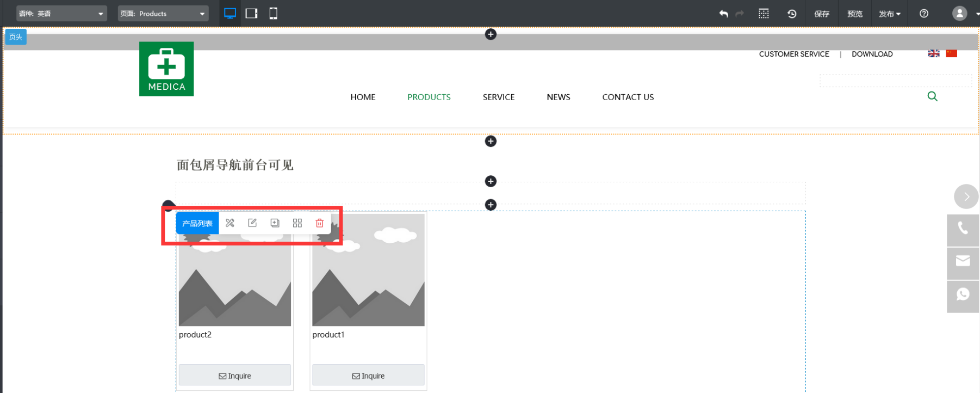Select the CONTACT US navigation item
The height and width of the screenshot is (393, 980).
click(x=628, y=97)
